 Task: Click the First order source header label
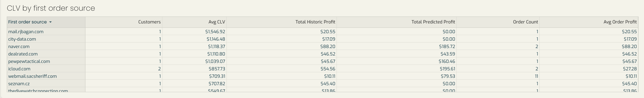click(x=27, y=22)
